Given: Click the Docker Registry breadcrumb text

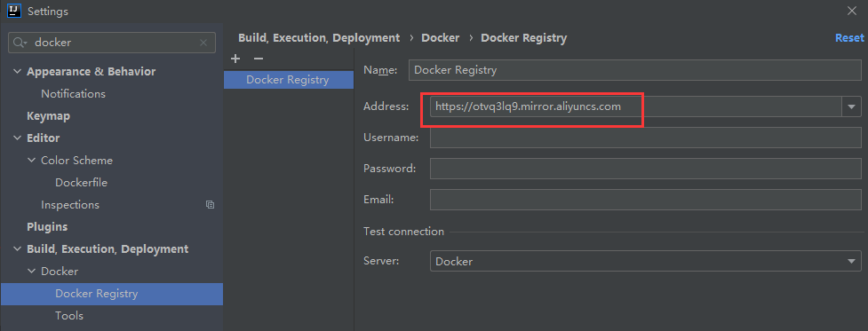Looking at the screenshot, I should (523, 37).
